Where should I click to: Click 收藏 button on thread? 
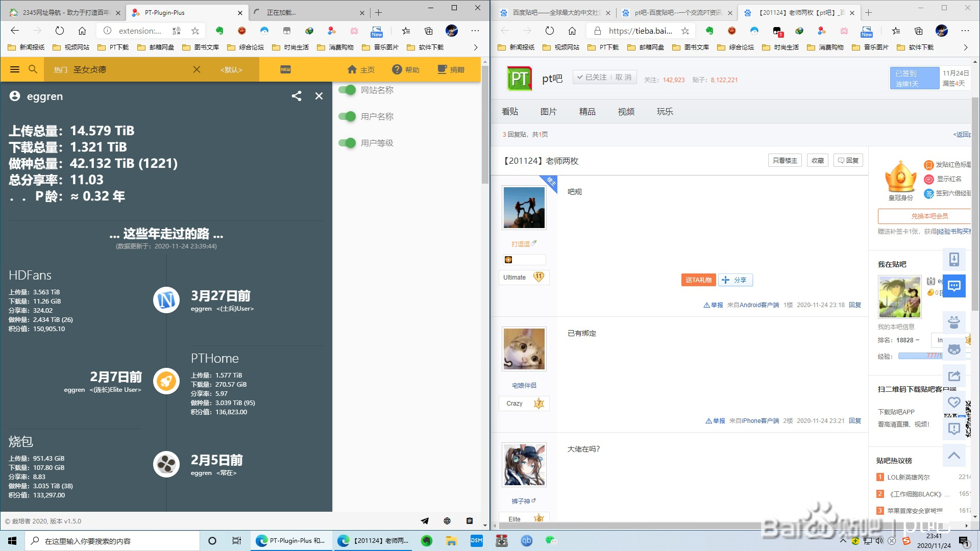click(818, 160)
